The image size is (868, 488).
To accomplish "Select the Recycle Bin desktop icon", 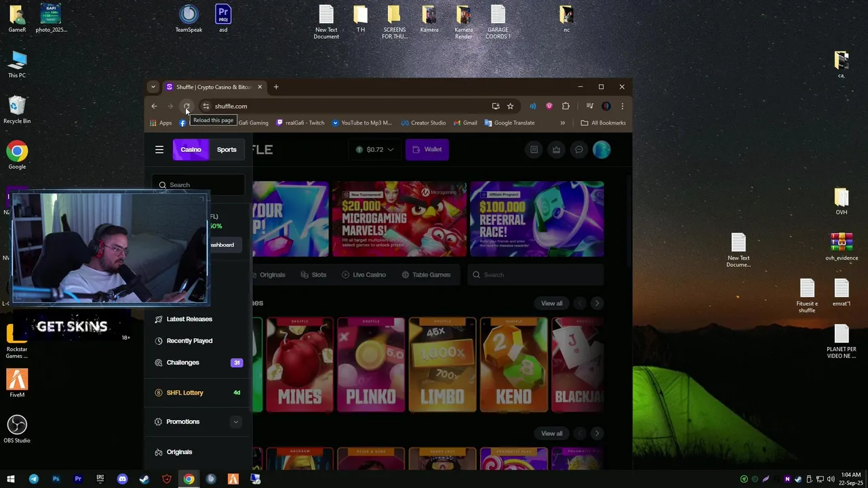I will (17, 110).
